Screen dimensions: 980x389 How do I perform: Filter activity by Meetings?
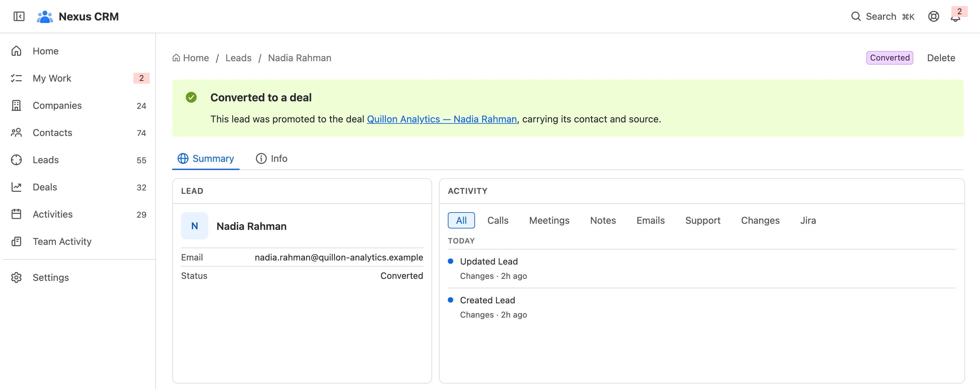549,220
